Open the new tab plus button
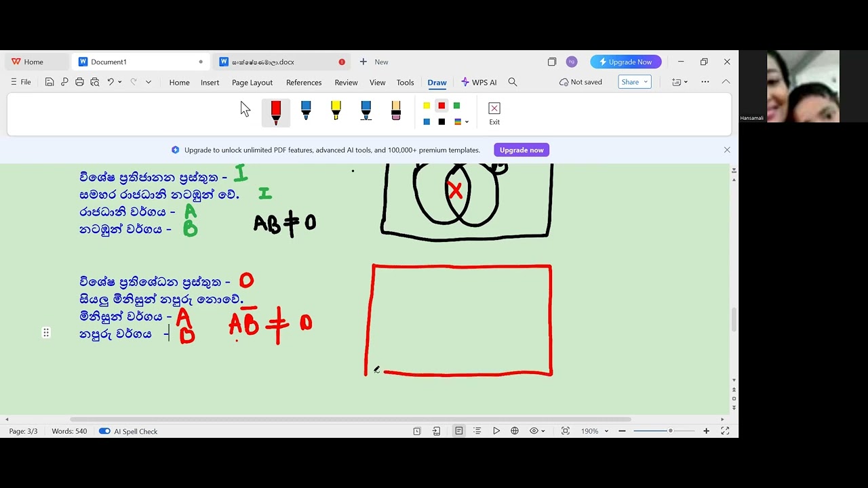The width and height of the screenshot is (868, 488). coord(363,62)
